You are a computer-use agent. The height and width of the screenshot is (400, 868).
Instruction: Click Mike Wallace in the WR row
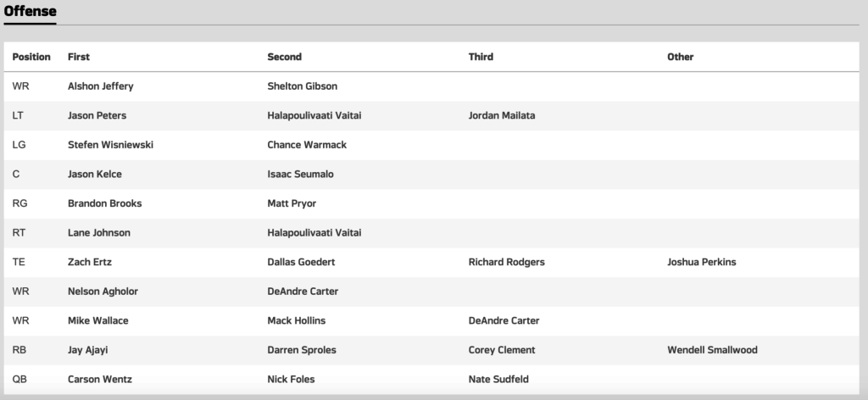point(97,320)
